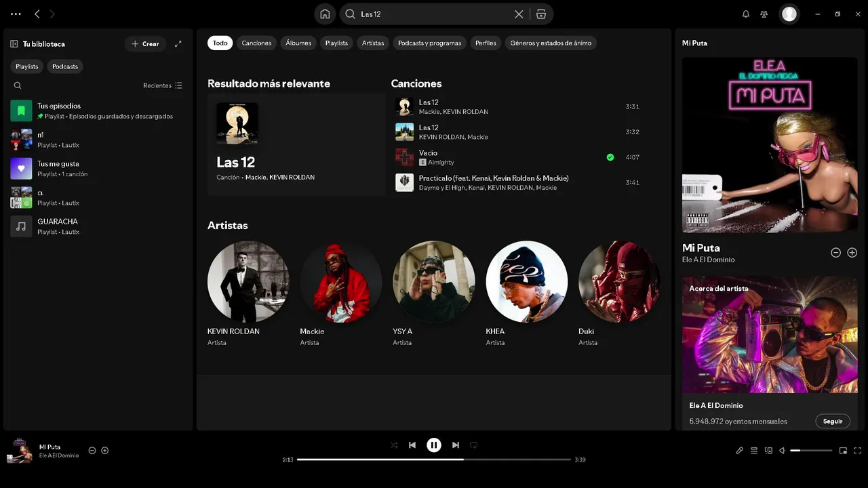Open YSY A artist picture
This screenshot has width=868, height=488.
(x=434, y=281)
